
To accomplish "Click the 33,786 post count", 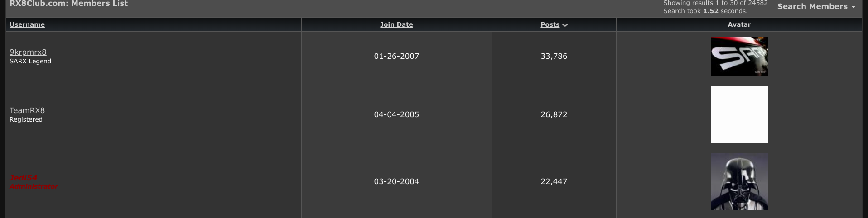I will [554, 56].
